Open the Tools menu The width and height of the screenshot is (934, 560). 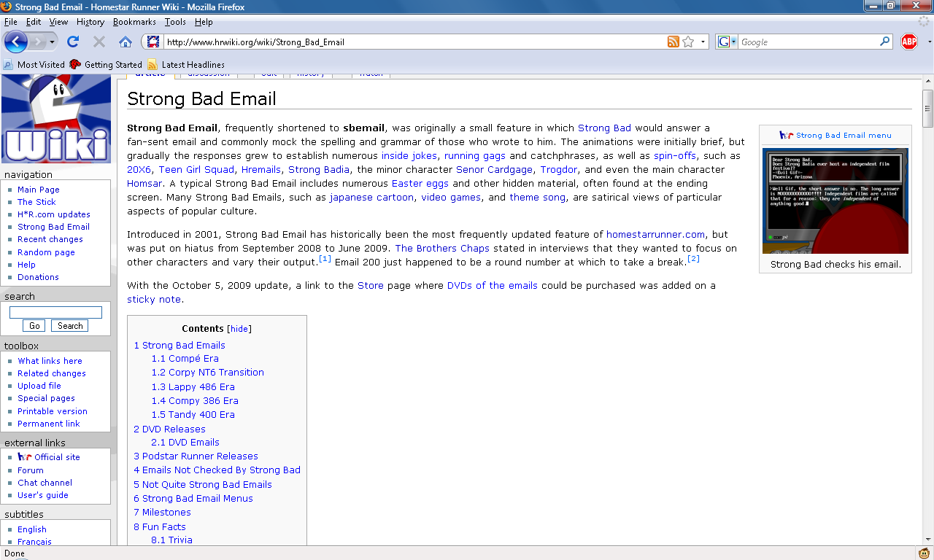[175, 22]
